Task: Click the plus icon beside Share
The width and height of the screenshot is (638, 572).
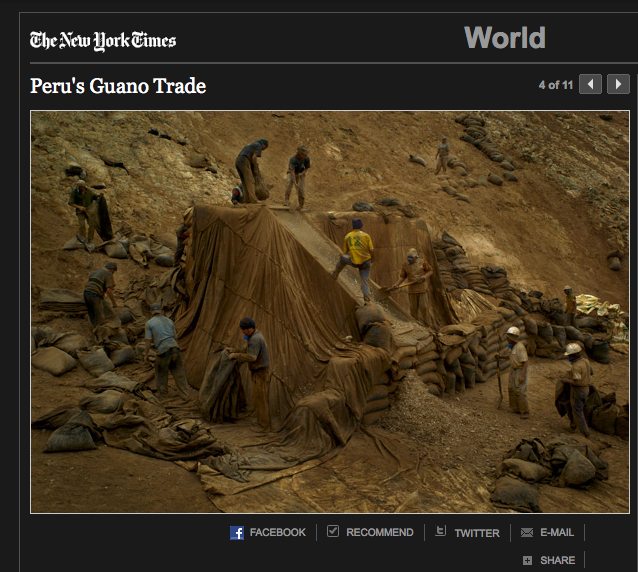Action: 527,561
